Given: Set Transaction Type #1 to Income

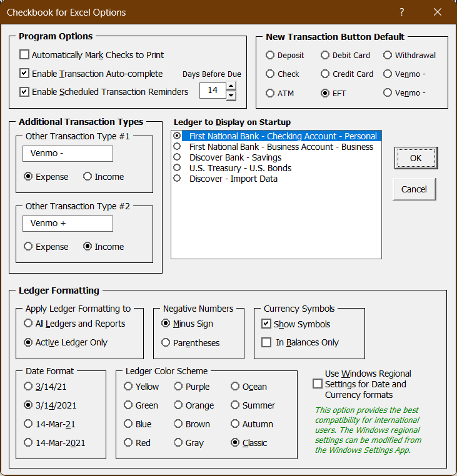Looking at the screenshot, I should point(88,176).
